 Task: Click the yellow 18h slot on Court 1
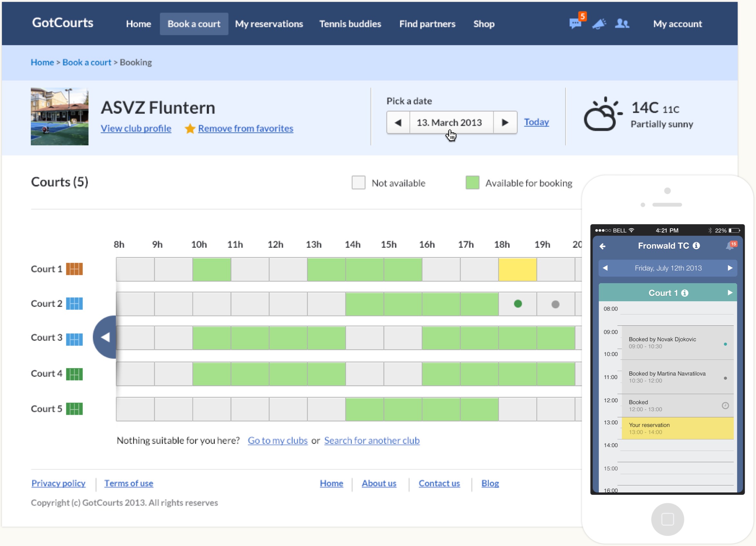(517, 269)
